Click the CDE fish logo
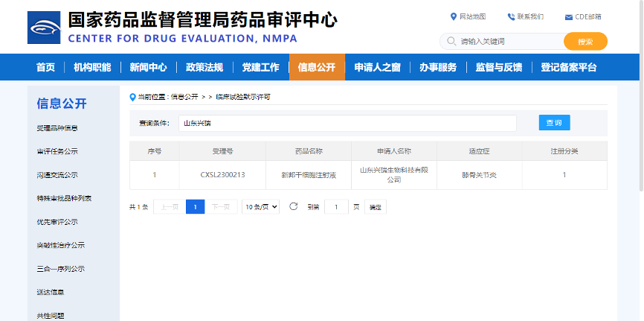644x321 pixels. [x=44, y=28]
